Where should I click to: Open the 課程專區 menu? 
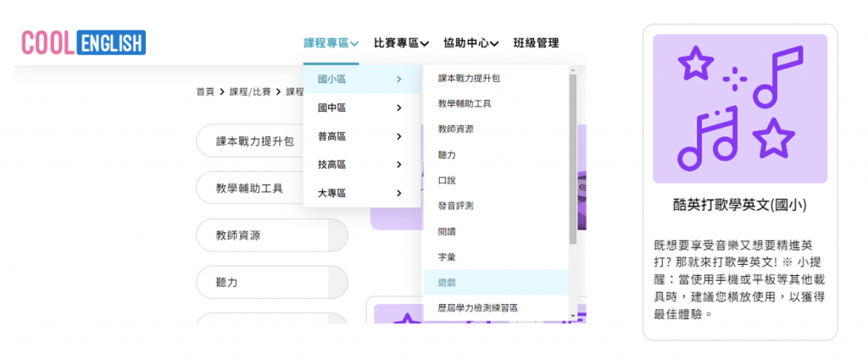tap(331, 43)
